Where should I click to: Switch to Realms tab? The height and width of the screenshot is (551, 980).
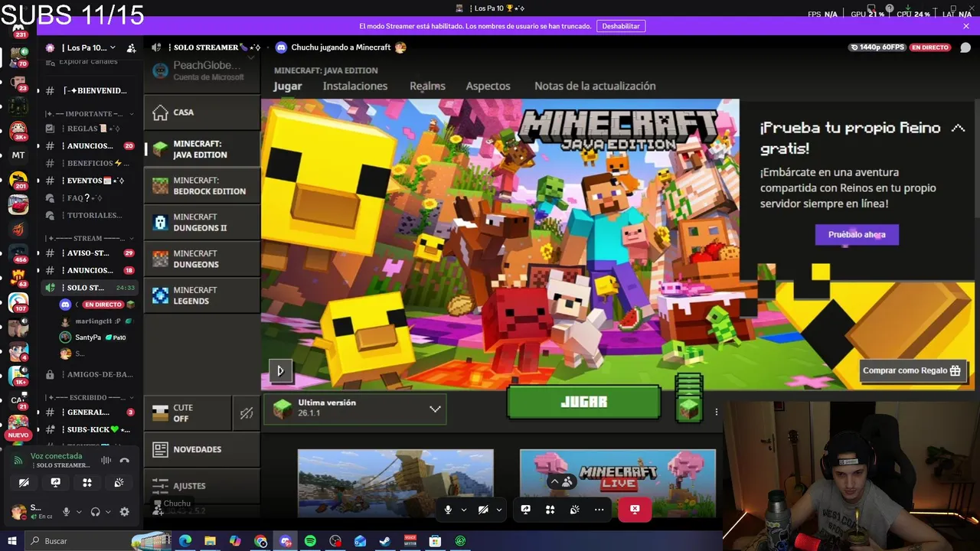click(427, 86)
